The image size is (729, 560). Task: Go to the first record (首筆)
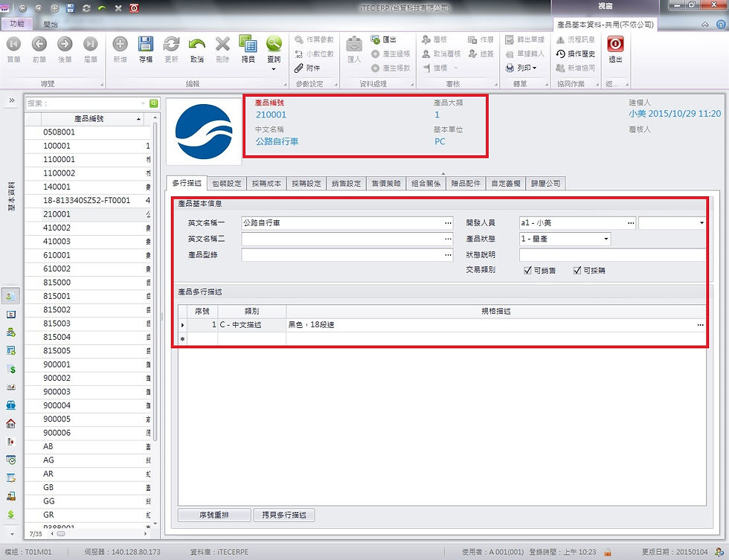coord(13,44)
